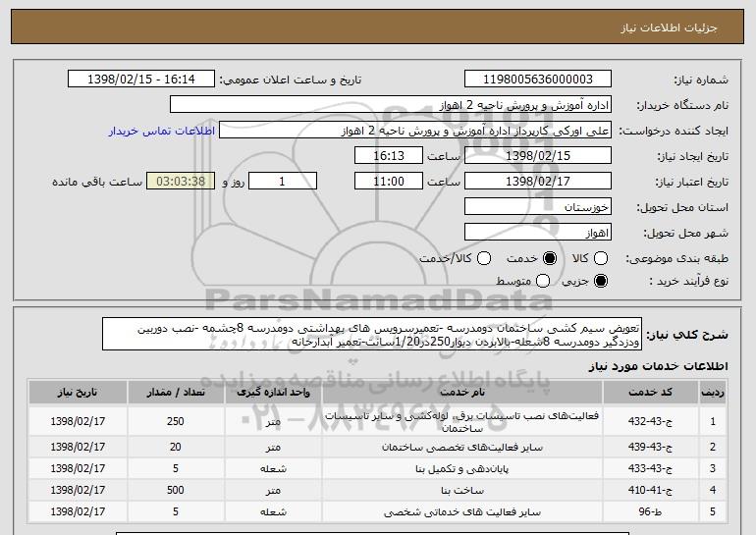Click the creation date field 1398/02/15
The height and width of the screenshot is (535, 756).
(x=538, y=156)
